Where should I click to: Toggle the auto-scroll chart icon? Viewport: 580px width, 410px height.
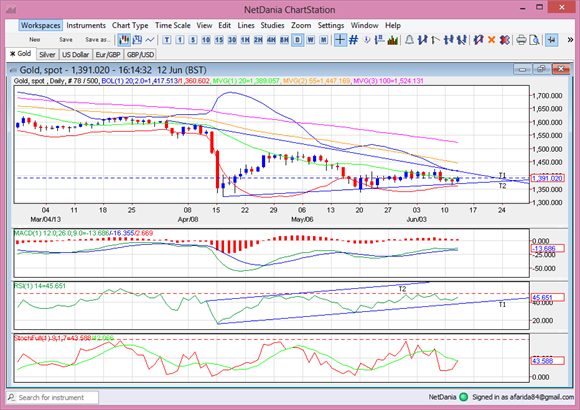point(552,40)
